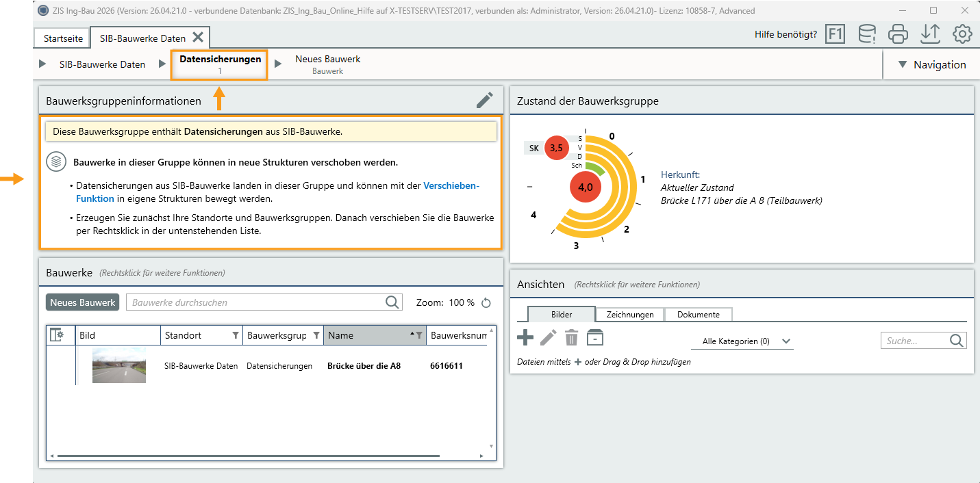Click the ZIS Ing-Bau app icon in title bar
The height and width of the screenshot is (483, 980).
point(43,10)
